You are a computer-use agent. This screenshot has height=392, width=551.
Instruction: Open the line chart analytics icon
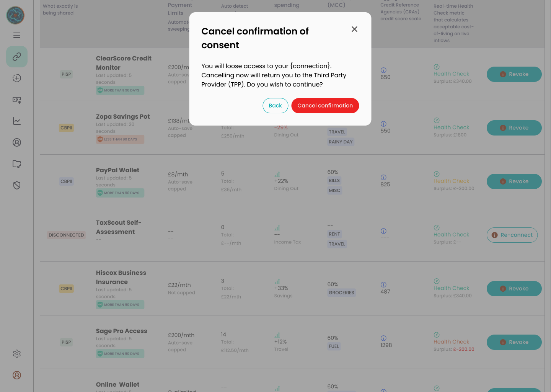tap(17, 121)
